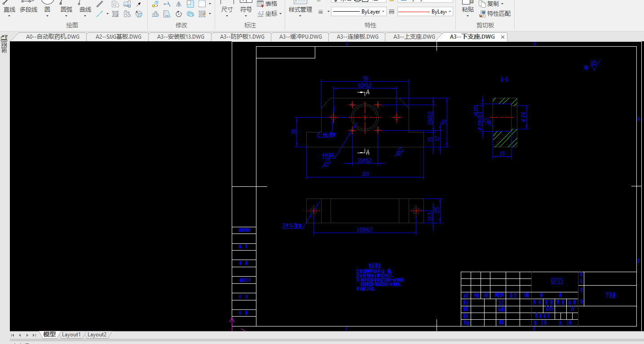Expand the 直线 line tool dropdown arrow

click(9, 16)
